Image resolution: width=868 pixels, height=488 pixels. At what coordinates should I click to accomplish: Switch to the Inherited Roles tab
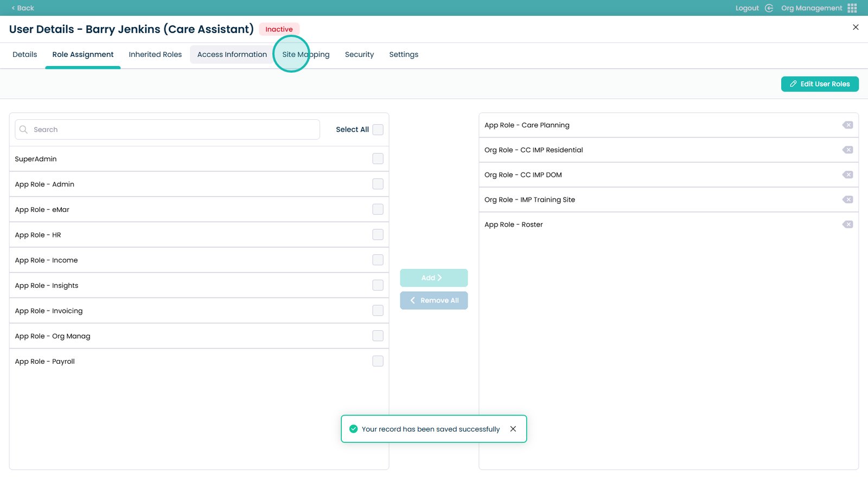155,55
